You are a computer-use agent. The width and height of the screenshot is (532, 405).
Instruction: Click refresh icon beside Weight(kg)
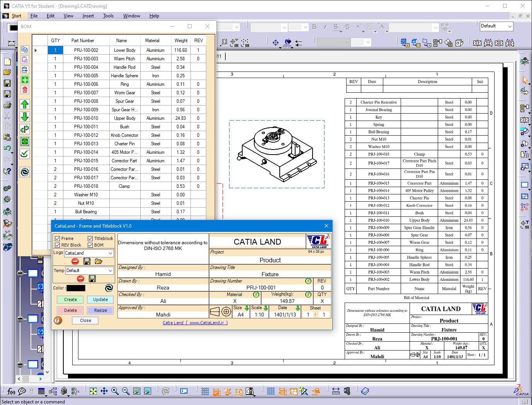click(308, 294)
